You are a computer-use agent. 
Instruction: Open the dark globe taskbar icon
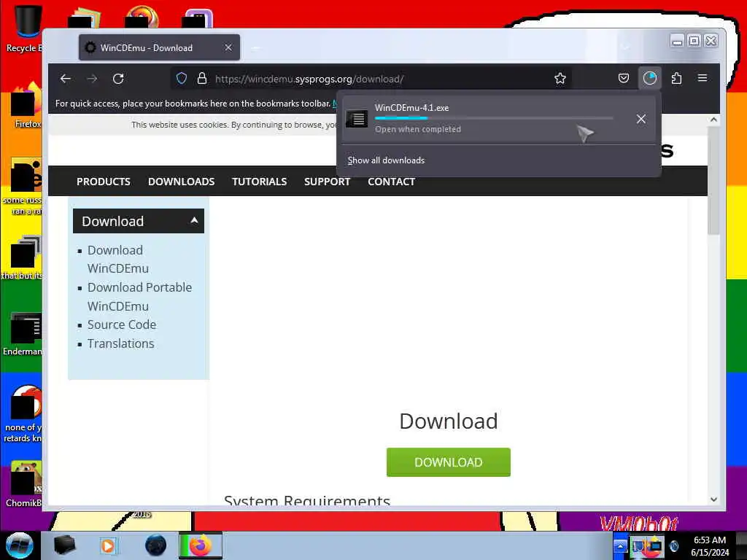coord(155,545)
